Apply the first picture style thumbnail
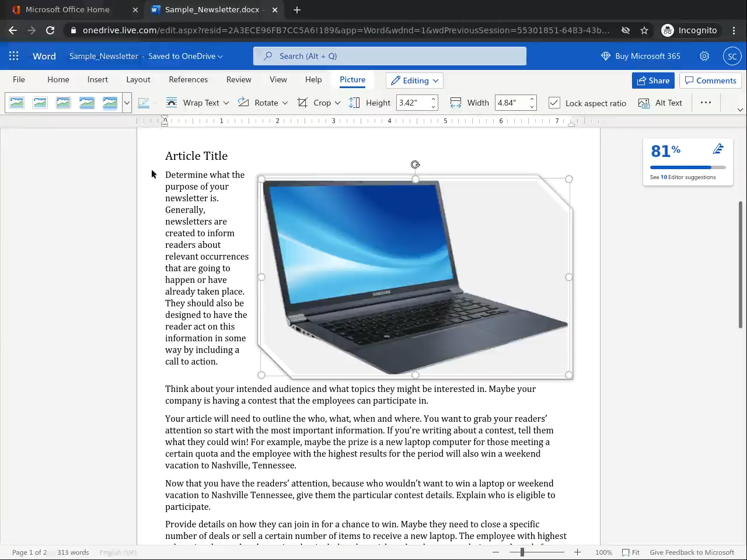The image size is (747, 560). coord(17,103)
